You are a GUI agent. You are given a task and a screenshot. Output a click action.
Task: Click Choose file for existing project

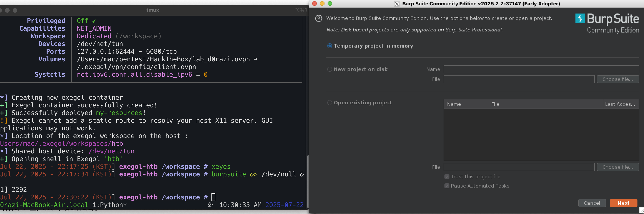pos(617,167)
